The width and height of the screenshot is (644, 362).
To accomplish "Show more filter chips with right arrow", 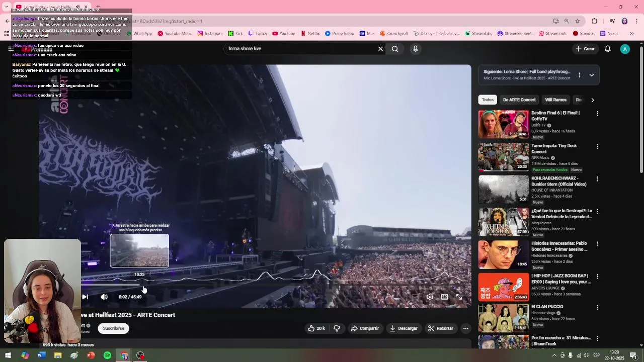I will click(x=593, y=100).
